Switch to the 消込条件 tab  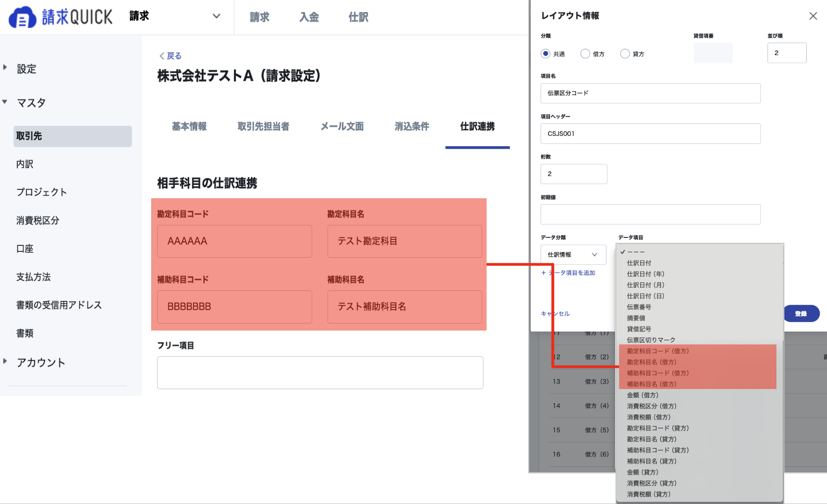click(412, 126)
